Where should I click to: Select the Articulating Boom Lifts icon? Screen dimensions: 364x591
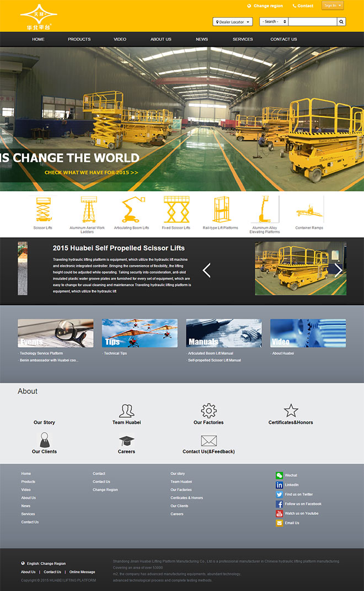[132, 210]
